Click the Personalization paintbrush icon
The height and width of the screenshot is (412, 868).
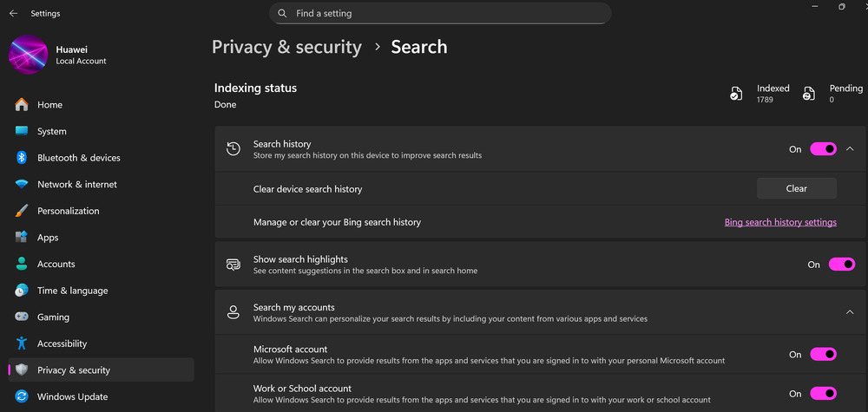(x=22, y=211)
